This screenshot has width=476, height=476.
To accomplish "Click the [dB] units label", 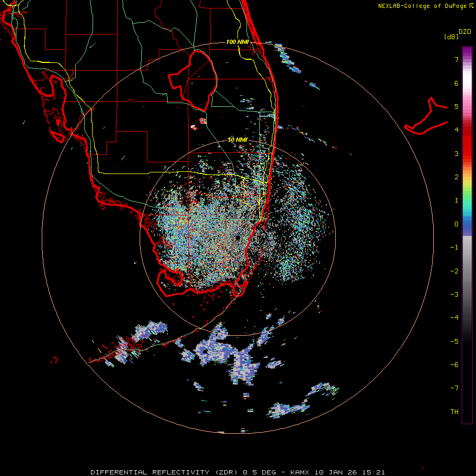I will (x=451, y=36).
